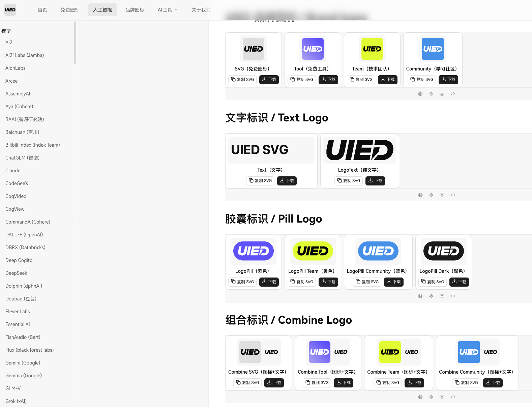Download LogoPill Team（黄色）

328,282
